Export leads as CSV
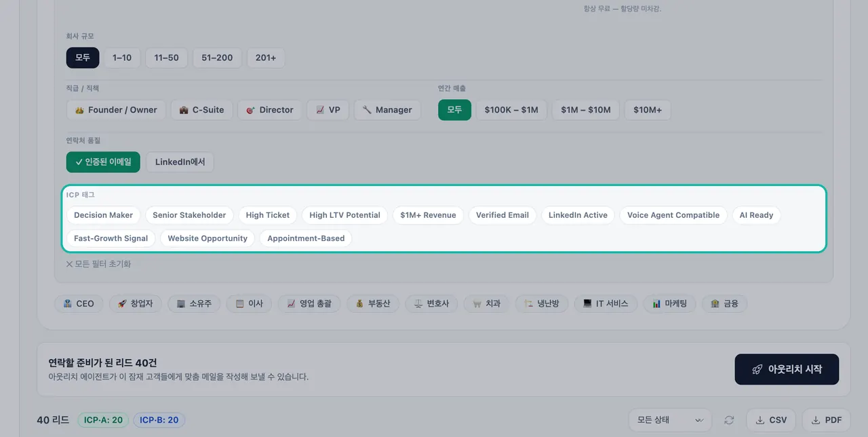The height and width of the screenshot is (437, 868). click(x=771, y=420)
